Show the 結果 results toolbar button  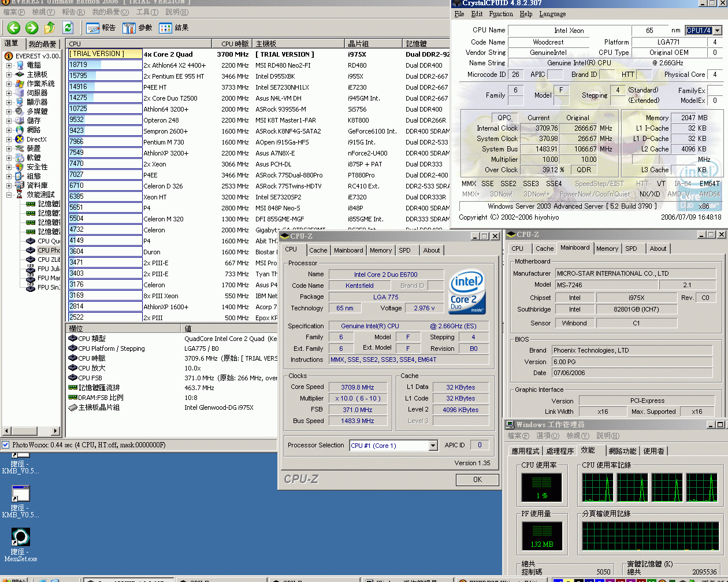(174, 28)
